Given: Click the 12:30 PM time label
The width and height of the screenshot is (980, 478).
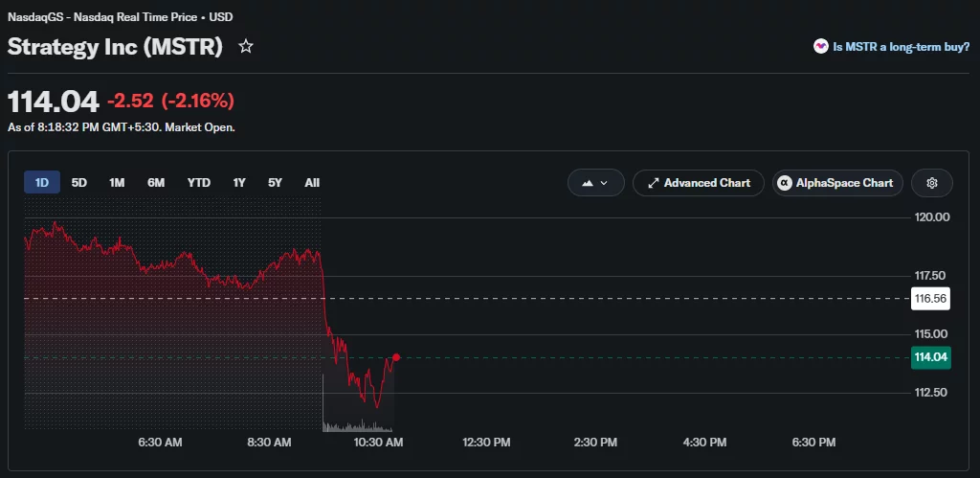Looking at the screenshot, I should tap(486, 443).
